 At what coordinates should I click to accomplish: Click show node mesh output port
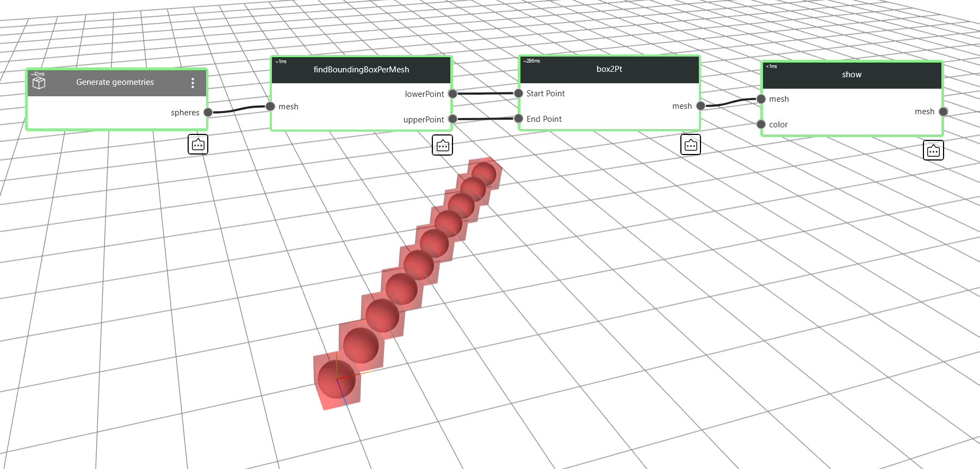944,112
